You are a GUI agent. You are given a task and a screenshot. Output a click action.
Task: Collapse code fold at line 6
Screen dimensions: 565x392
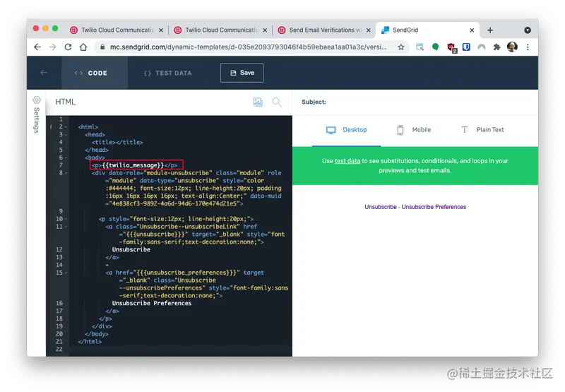(x=66, y=158)
